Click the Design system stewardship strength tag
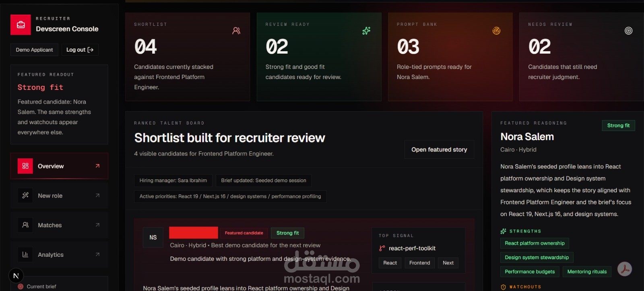644x291 pixels. (537, 257)
